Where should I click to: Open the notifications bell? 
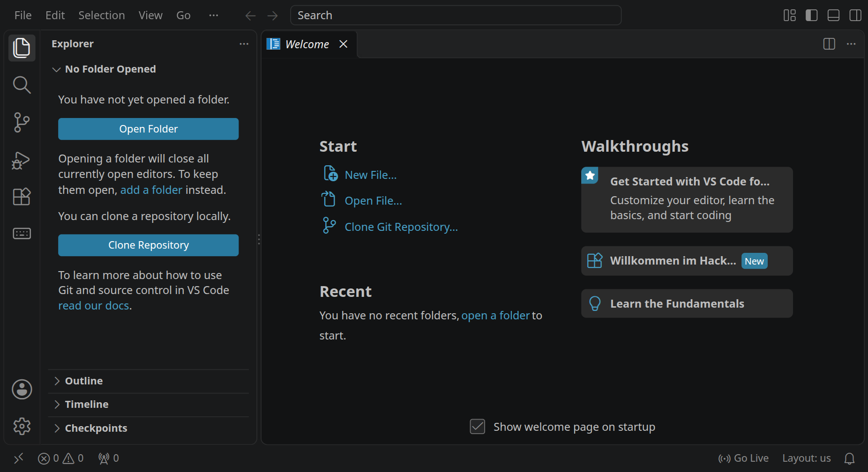pos(849,458)
